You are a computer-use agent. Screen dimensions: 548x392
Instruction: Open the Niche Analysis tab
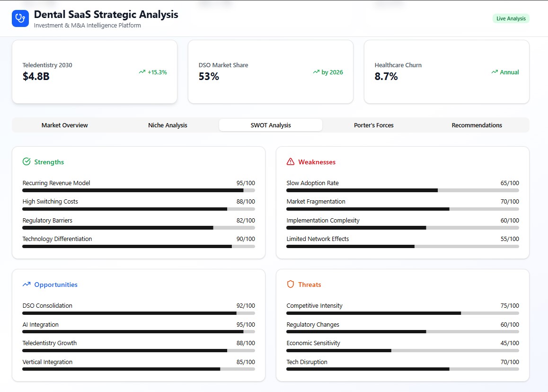click(x=168, y=125)
